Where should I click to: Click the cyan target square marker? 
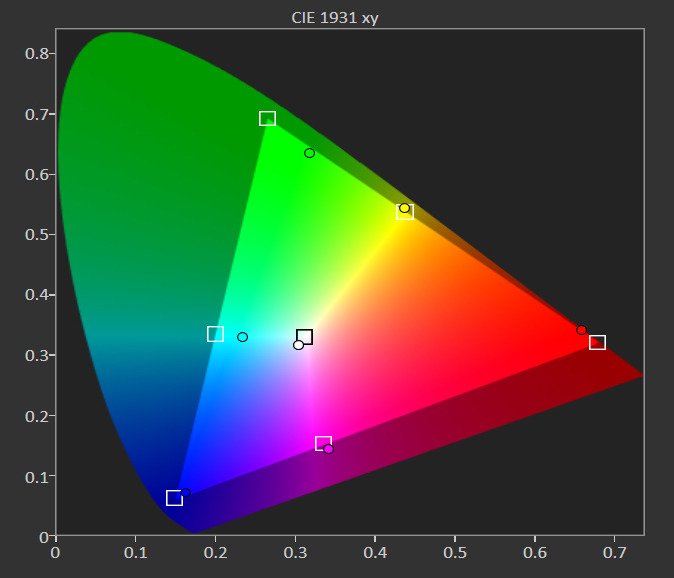215,334
